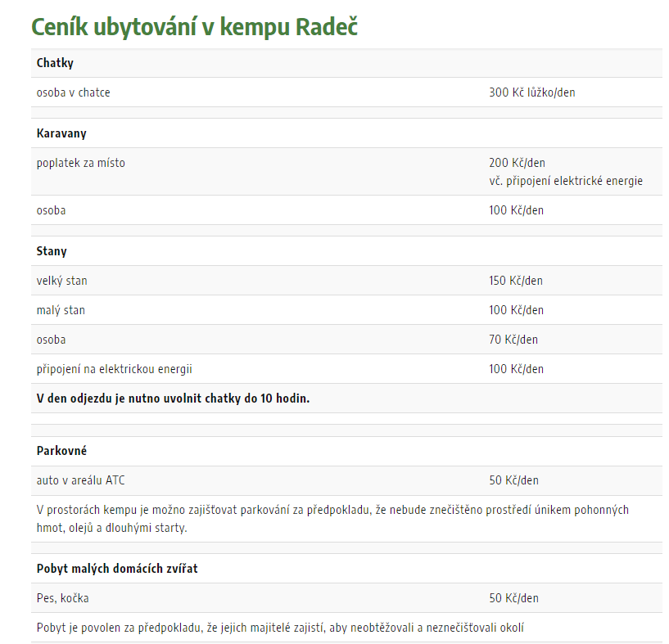Click the price 300 Kč lůžko/den
The width and height of the screenshot is (669, 644).
[531, 92]
